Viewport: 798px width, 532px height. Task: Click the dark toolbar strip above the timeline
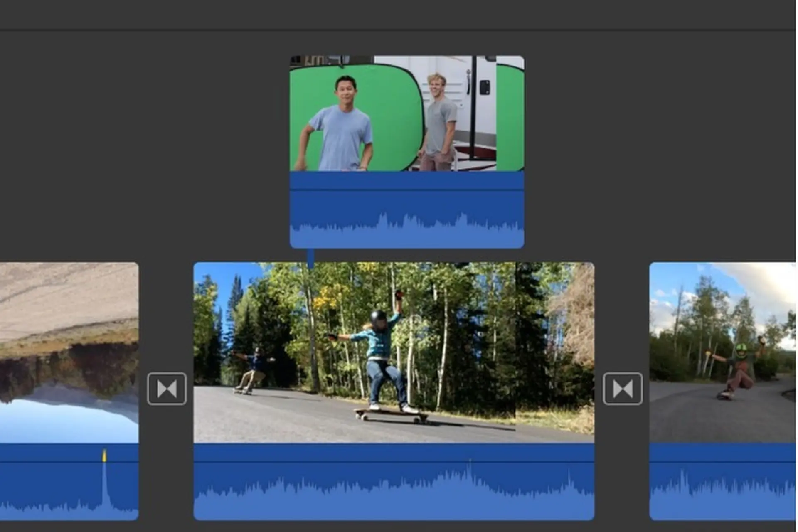pyautogui.click(x=398, y=15)
